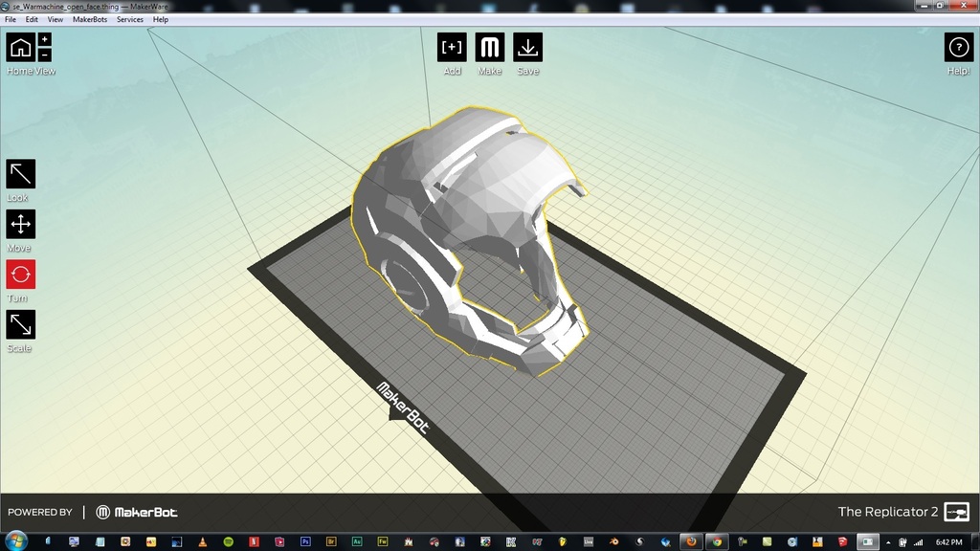Save the file with the Save icon
Screen dimensions: 980x551
tap(527, 47)
